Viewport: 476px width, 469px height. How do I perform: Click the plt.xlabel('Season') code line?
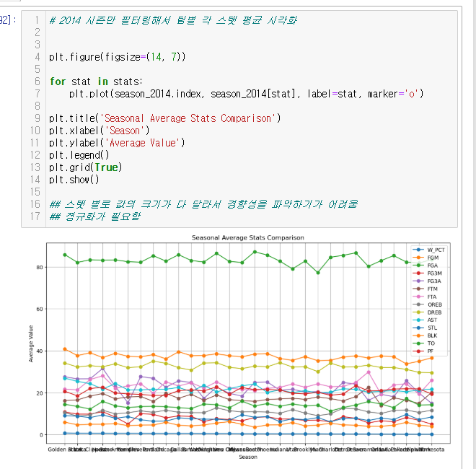point(100,131)
